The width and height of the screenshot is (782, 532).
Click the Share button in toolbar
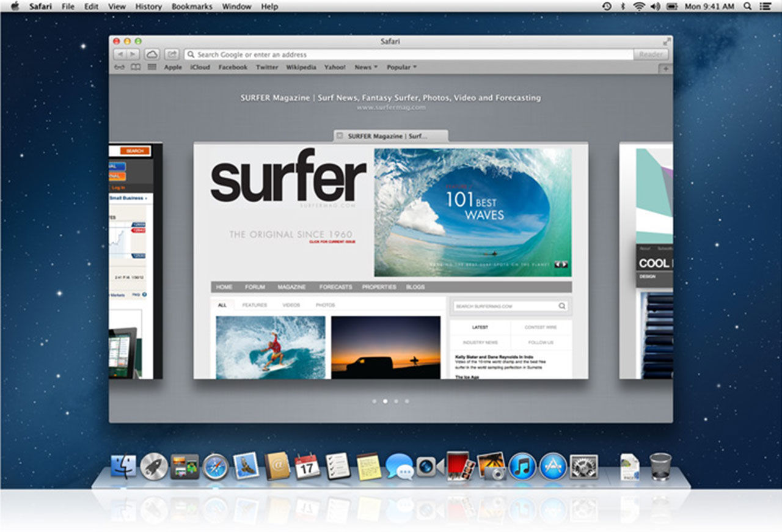172,54
